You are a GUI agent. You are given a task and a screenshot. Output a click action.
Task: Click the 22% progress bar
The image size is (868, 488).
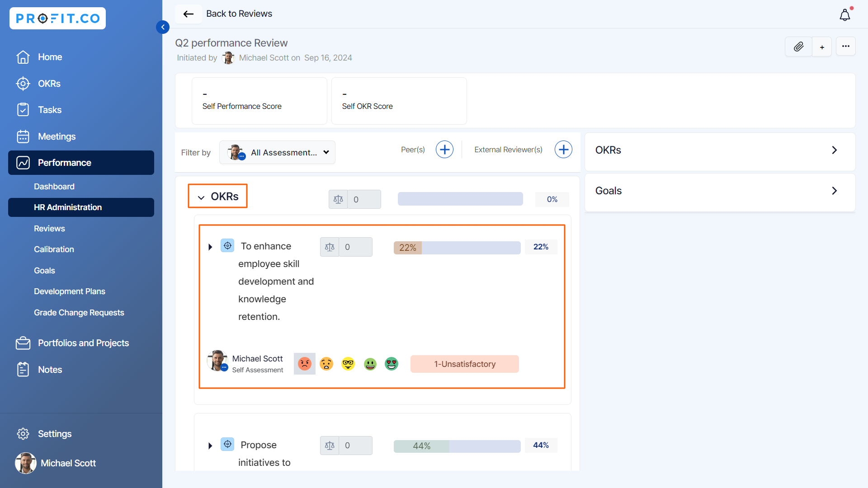(457, 248)
